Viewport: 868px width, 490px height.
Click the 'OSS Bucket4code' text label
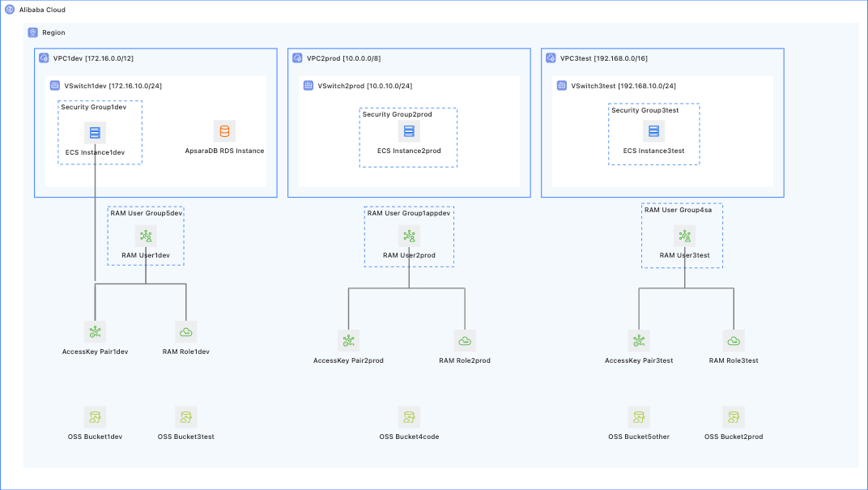[409, 437]
